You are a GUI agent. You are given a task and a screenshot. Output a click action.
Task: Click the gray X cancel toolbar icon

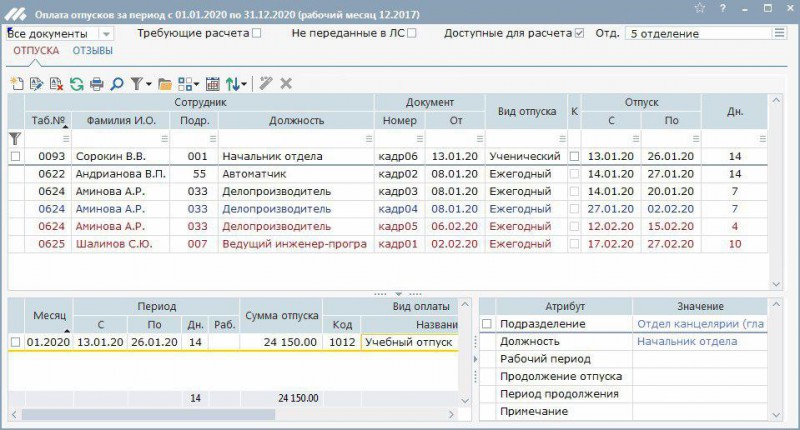click(x=286, y=84)
